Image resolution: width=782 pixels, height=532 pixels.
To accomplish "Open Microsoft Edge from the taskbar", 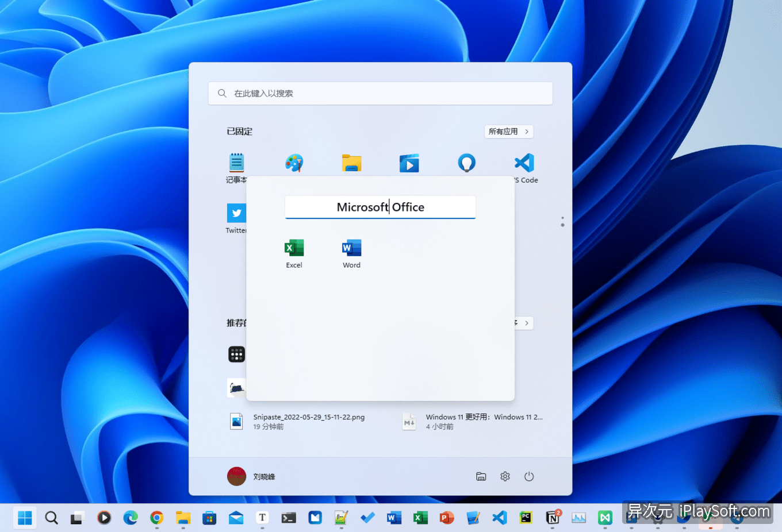I will coord(131,517).
